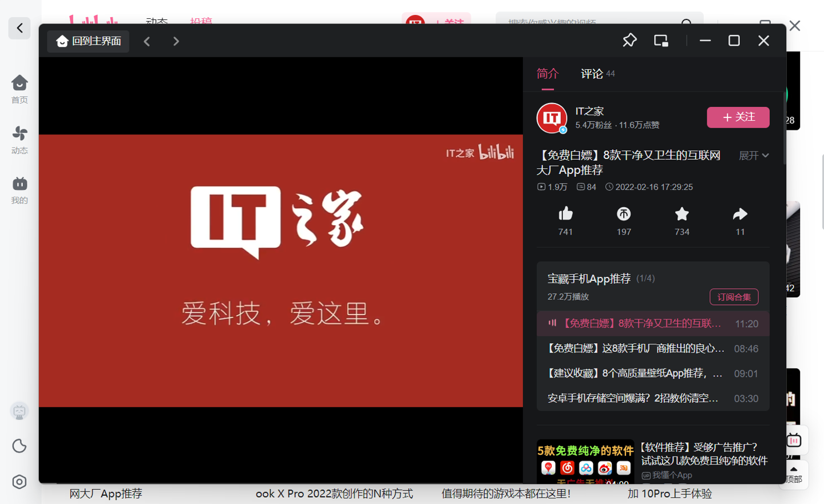Close the video player window
Viewport: 824px width, 504px height.
pyautogui.click(x=763, y=41)
